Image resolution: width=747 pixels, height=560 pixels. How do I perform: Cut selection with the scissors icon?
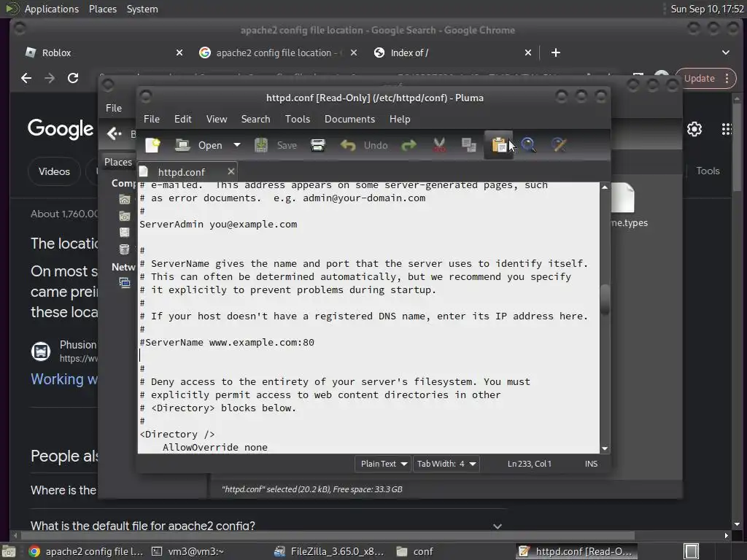pyautogui.click(x=438, y=145)
